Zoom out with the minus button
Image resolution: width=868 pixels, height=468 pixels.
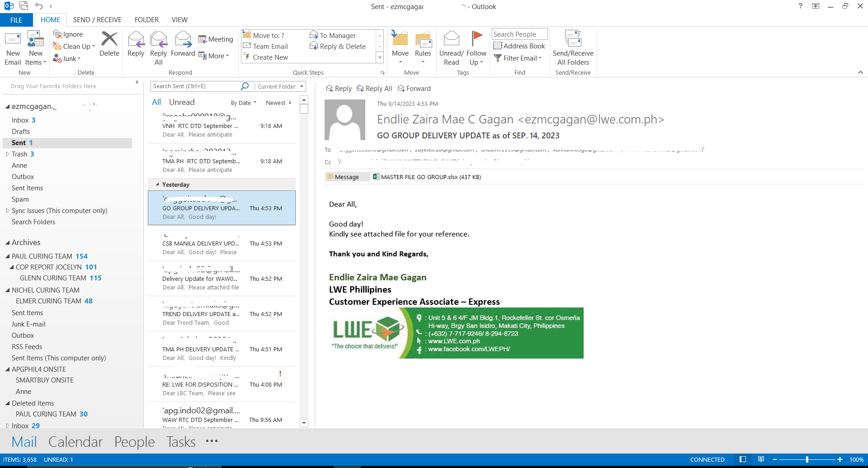(775, 459)
